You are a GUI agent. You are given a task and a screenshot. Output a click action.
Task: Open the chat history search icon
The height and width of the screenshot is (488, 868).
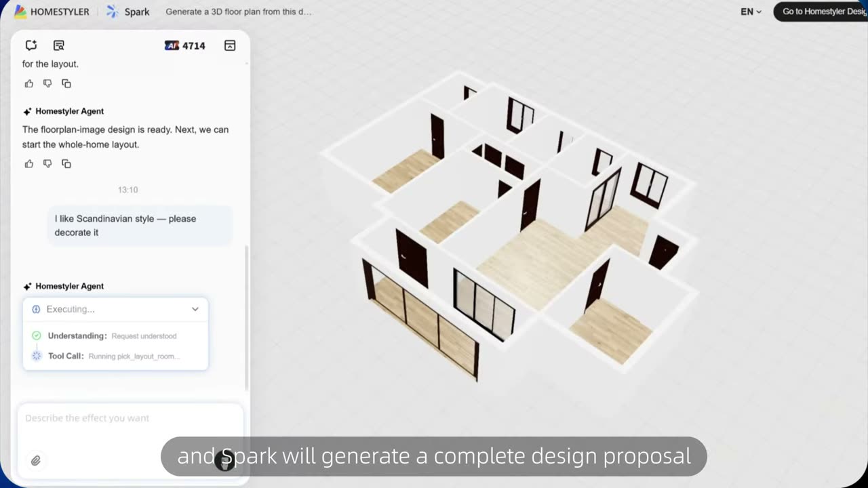tap(59, 45)
